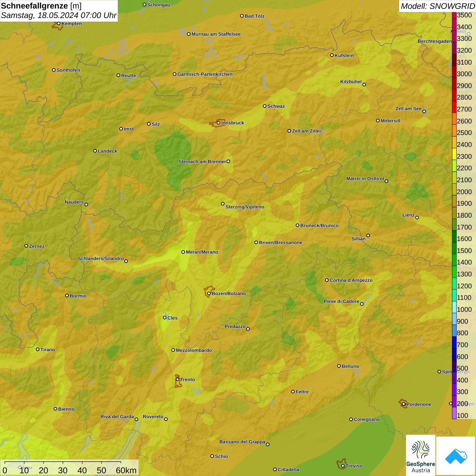Image resolution: width=476 pixels, height=476 pixels.
Task: Click the 100 m violet legend swatch
Action: (454, 413)
